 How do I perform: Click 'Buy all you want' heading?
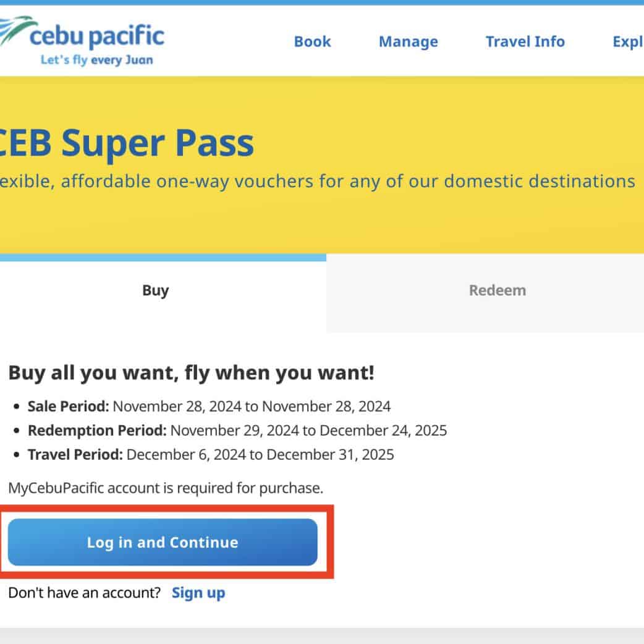click(x=191, y=373)
